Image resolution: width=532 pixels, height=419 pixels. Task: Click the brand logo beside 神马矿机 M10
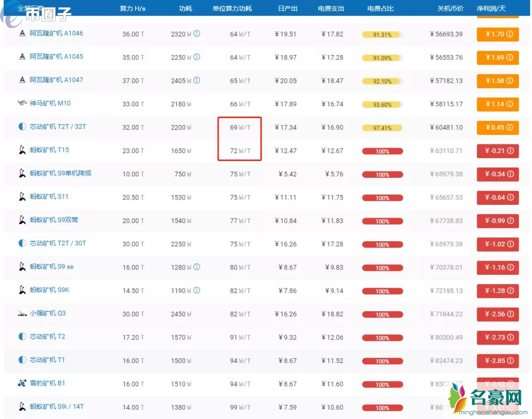[22, 103]
